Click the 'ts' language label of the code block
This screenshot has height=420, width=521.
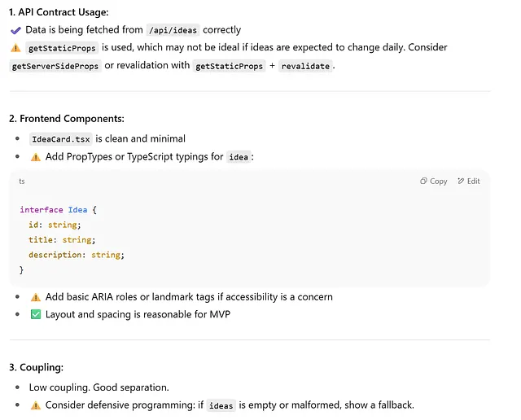tap(22, 182)
